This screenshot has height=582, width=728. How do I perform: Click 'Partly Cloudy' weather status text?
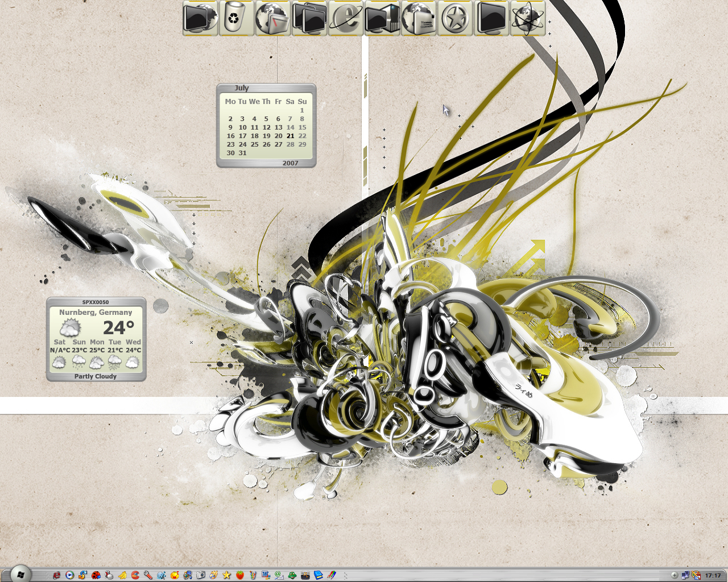pyautogui.click(x=96, y=376)
